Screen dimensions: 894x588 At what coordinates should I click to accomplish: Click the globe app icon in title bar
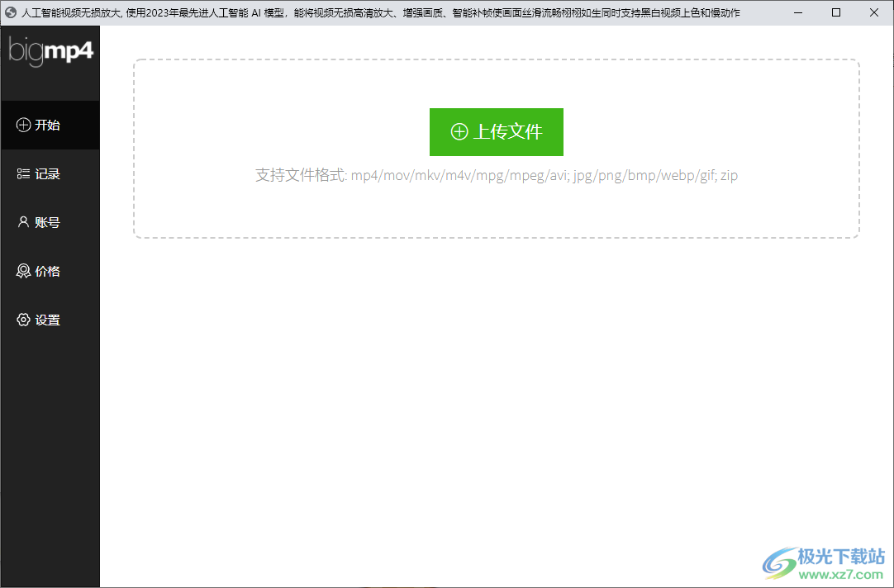(10, 12)
